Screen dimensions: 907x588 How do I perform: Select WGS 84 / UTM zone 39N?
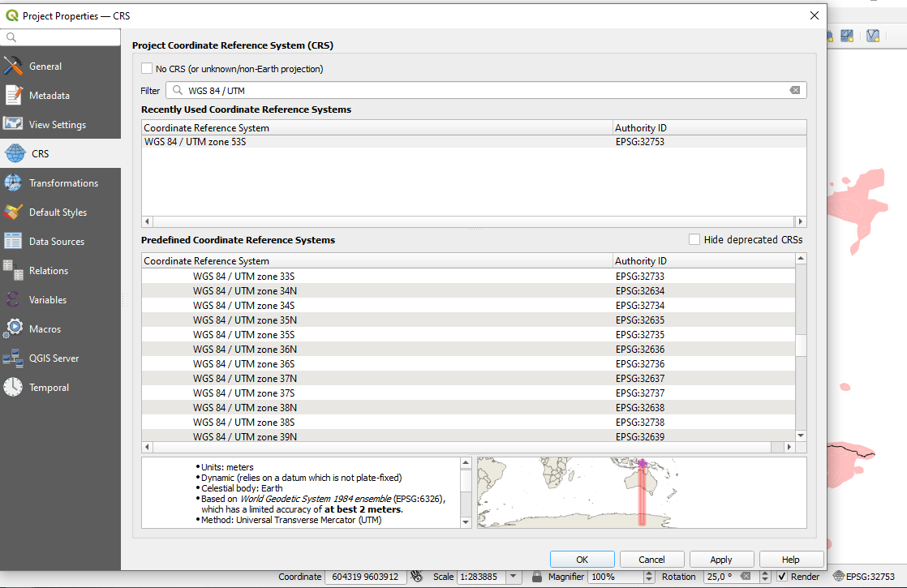point(469,436)
